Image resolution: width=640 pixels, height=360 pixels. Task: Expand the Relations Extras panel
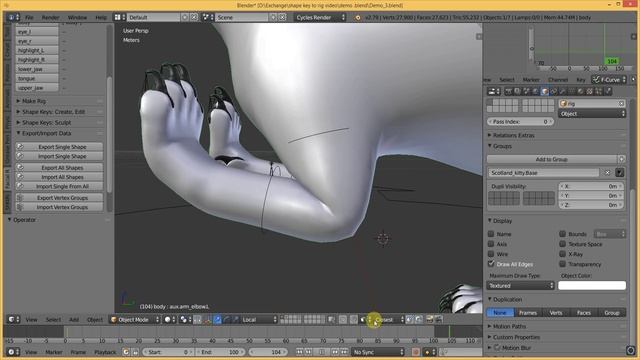pos(513,135)
